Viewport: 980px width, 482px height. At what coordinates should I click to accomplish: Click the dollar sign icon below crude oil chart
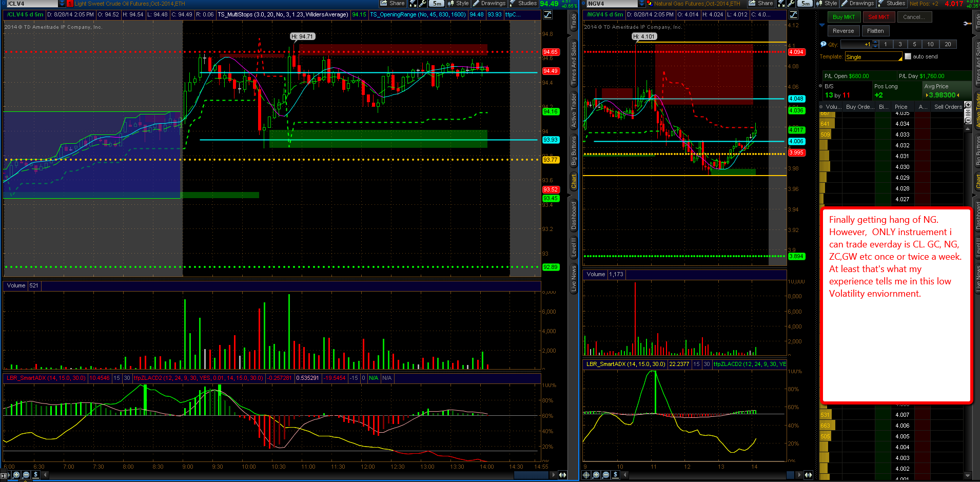(36, 475)
